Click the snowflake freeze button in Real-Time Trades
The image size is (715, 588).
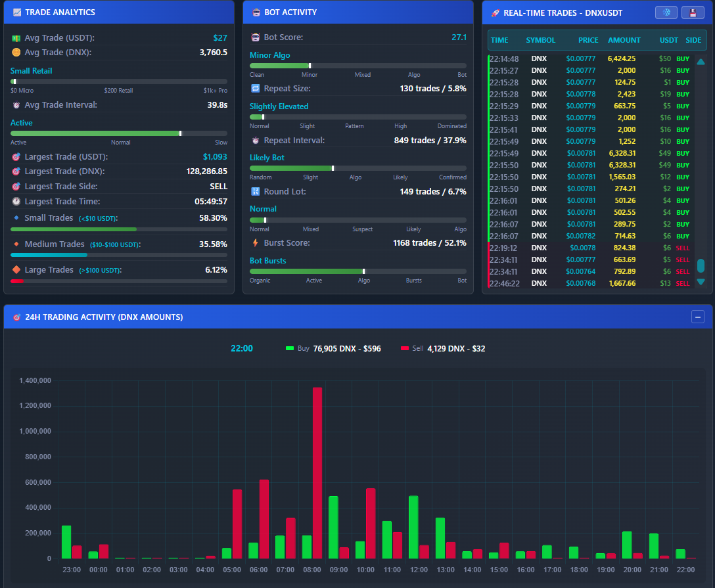pos(666,12)
